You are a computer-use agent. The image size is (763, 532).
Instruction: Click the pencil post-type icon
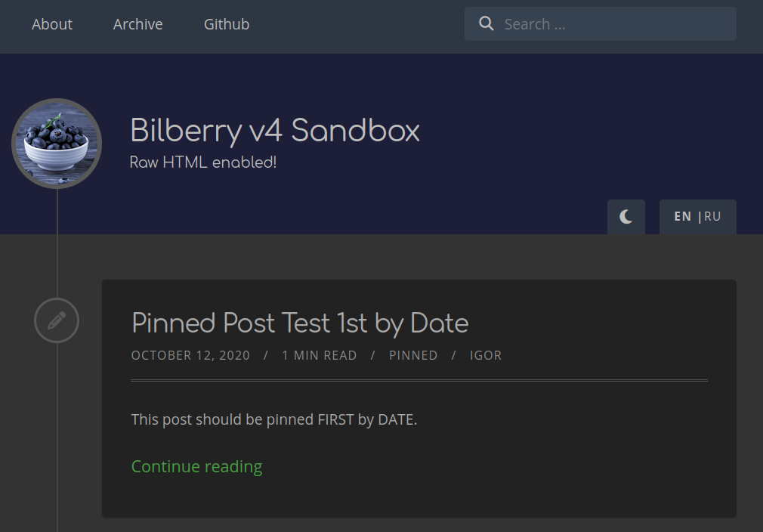[57, 320]
